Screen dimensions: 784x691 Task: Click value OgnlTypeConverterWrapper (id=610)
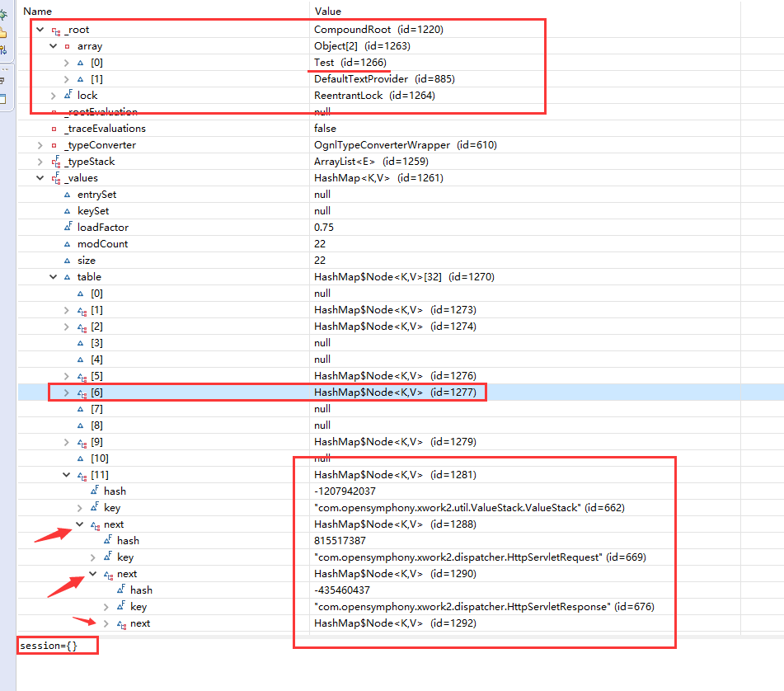[x=406, y=145]
